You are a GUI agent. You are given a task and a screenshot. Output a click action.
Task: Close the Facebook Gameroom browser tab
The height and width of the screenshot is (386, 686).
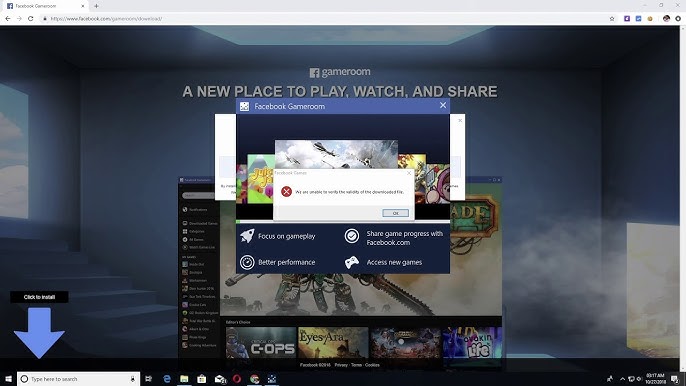(83, 6)
